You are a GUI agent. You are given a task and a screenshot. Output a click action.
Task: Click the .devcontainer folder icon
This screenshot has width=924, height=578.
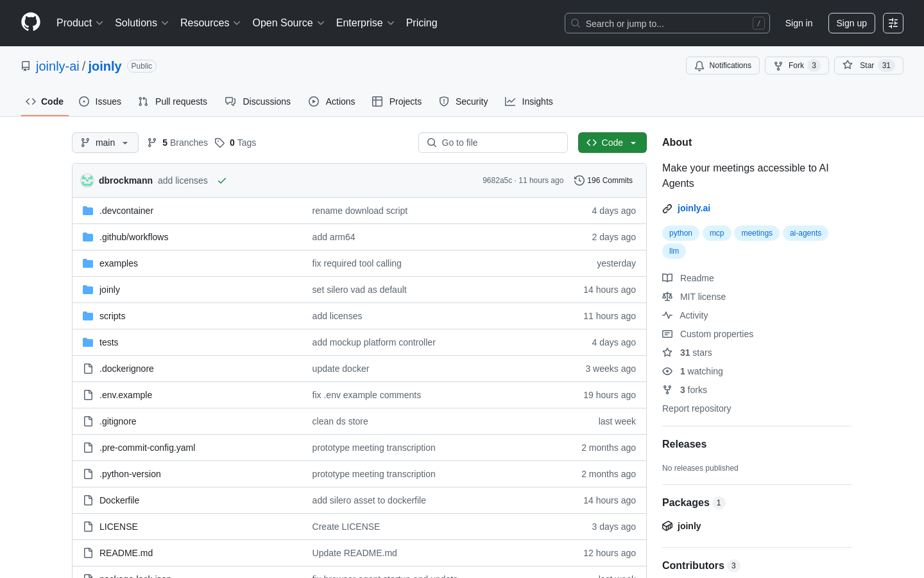click(x=88, y=211)
